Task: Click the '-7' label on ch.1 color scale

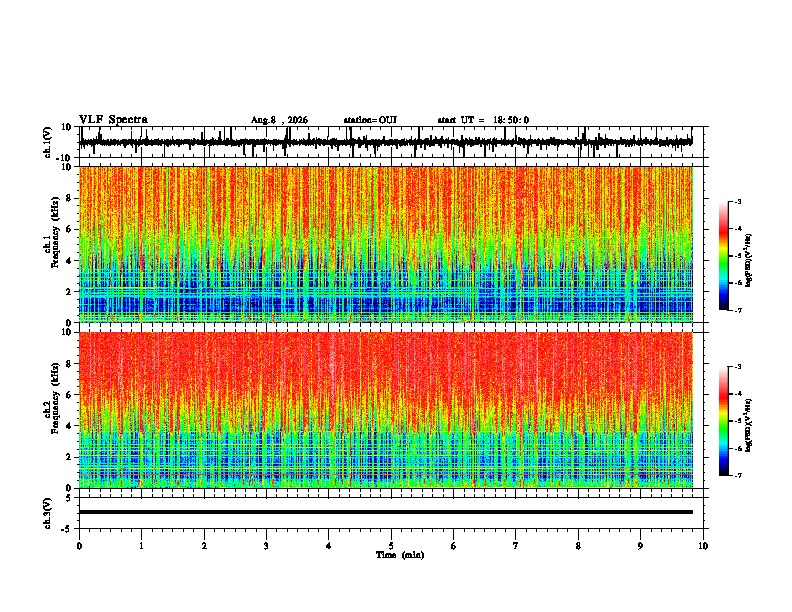Action: pyautogui.click(x=738, y=310)
